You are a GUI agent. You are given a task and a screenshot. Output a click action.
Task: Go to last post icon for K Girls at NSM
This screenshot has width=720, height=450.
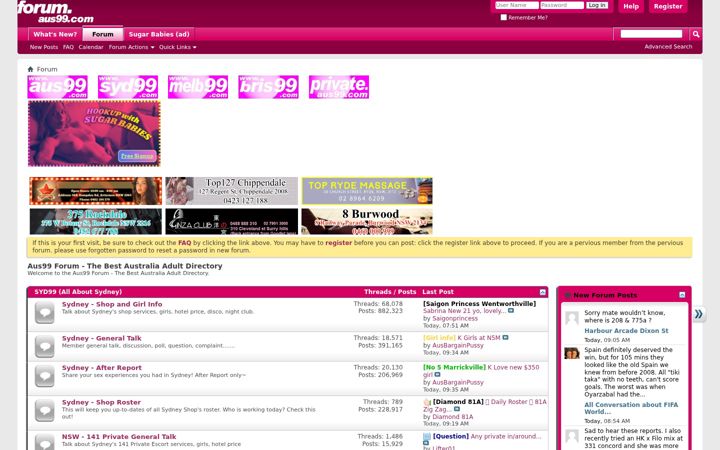pos(505,338)
